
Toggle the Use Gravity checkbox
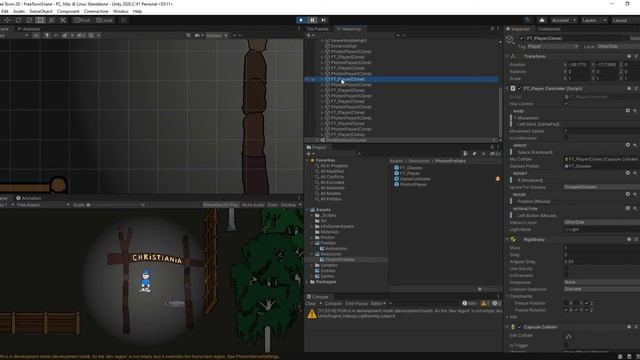[x=566, y=269]
